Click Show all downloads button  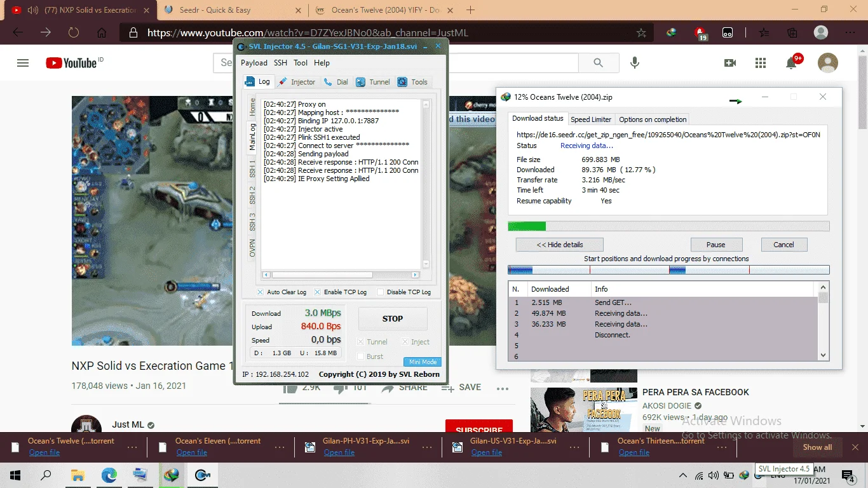[x=817, y=447]
